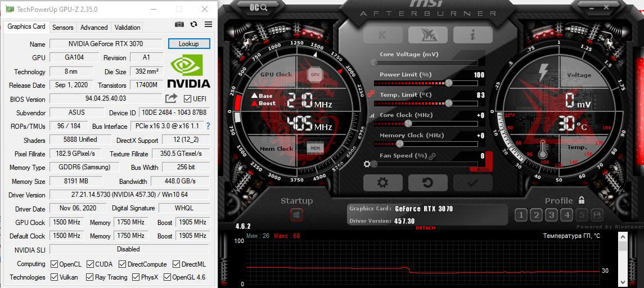Switch to the Validation tab

coord(127,28)
